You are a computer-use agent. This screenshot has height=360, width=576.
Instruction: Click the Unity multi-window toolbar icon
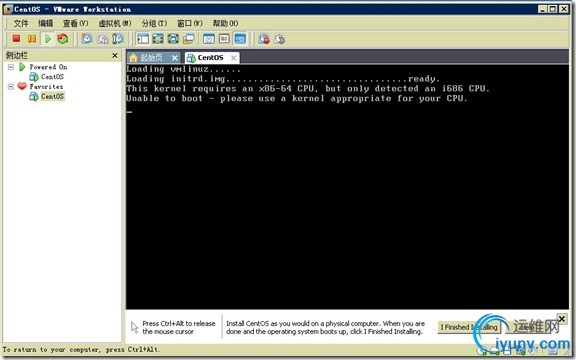pos(189,38)
